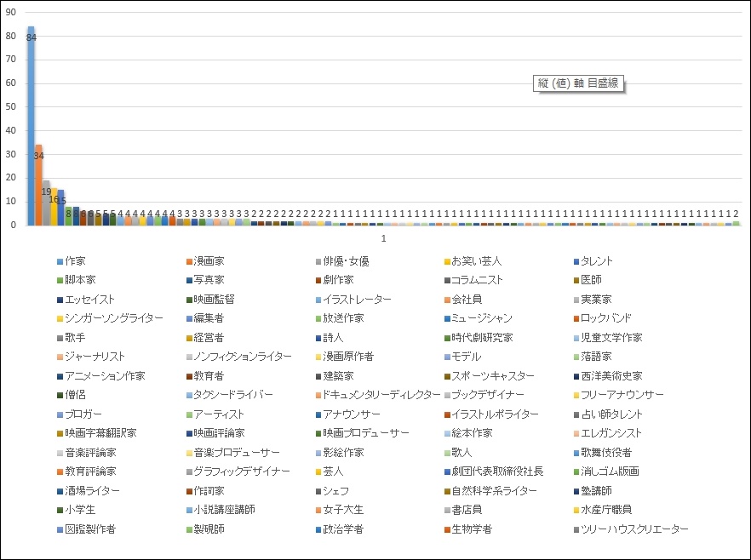Select vertical axis value 90
Viewport: 751px width, 560px height.
point(10,13)
